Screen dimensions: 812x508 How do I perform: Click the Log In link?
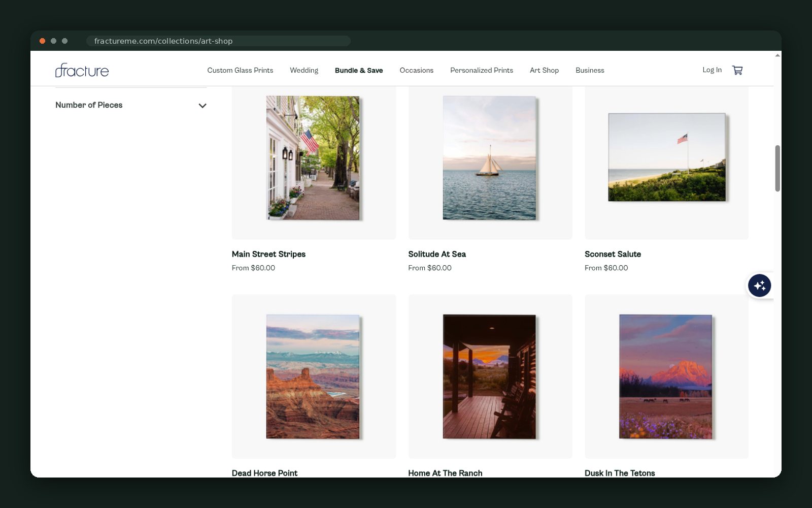[x=712, y=70]
